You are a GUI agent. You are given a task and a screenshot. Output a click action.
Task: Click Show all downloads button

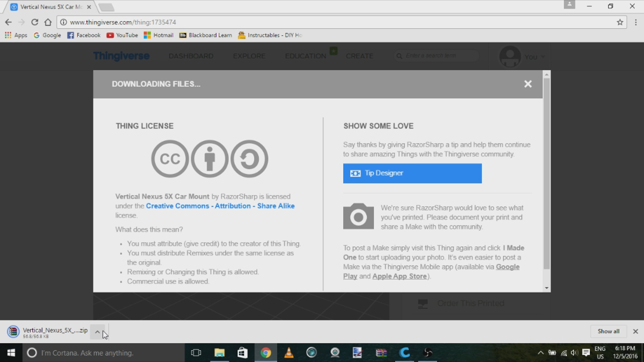coord(608,331)
